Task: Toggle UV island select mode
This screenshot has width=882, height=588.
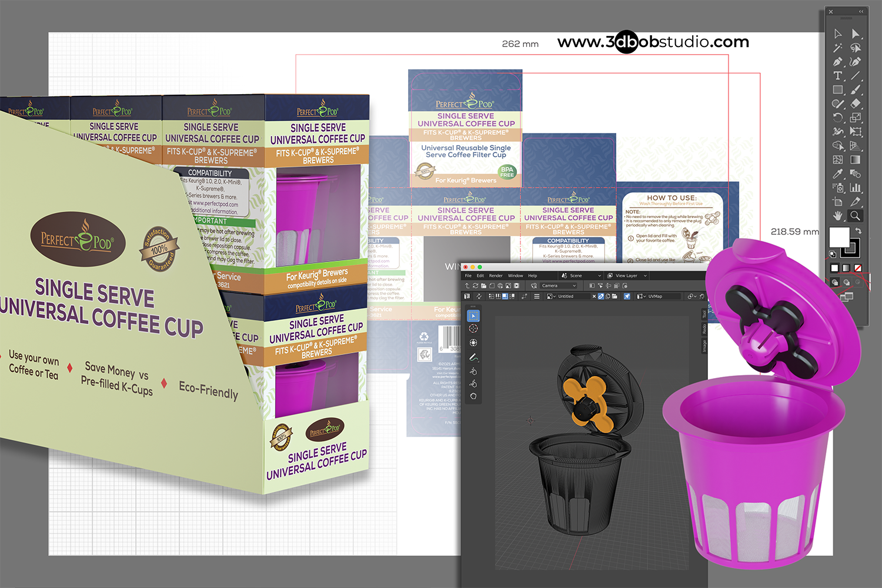Action: (512, 296)
